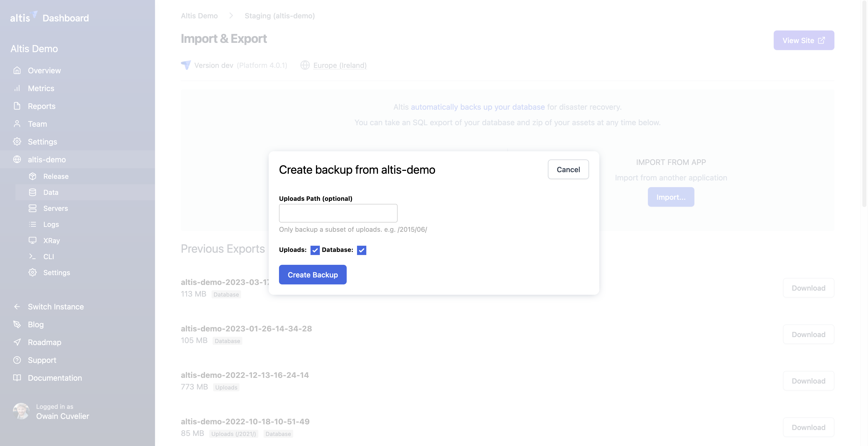Click the Data menu item

pyautogui.click(x=51, y=192)
